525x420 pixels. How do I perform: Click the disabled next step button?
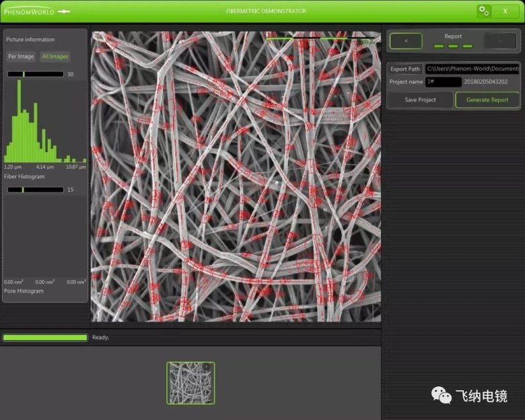pyautogui.click(x=500, y=41)
